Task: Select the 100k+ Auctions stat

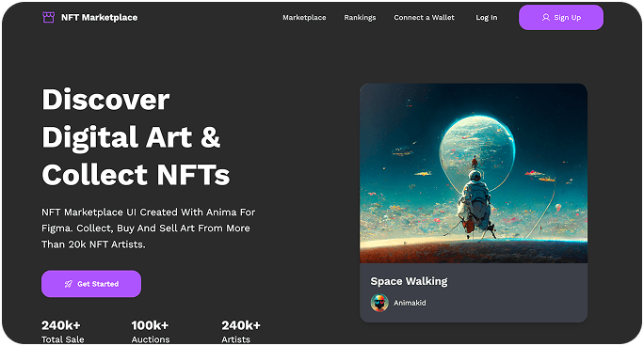Action: [151, 332]
